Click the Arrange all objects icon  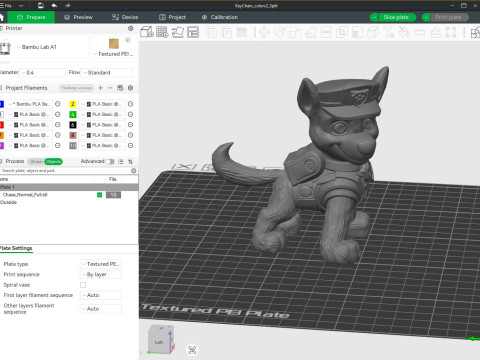(193, 32)
